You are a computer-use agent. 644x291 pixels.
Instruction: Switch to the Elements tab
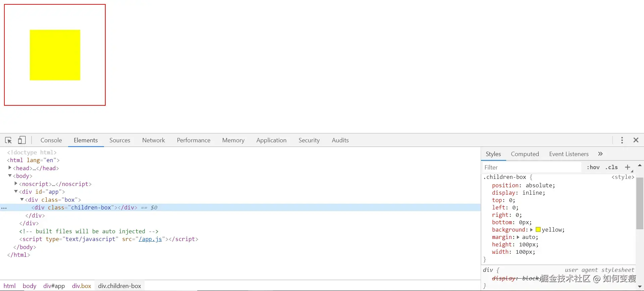point(86,140)
